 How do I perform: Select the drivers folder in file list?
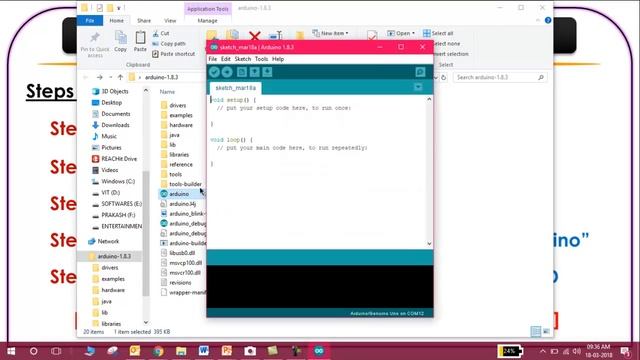tap(173, 105)
